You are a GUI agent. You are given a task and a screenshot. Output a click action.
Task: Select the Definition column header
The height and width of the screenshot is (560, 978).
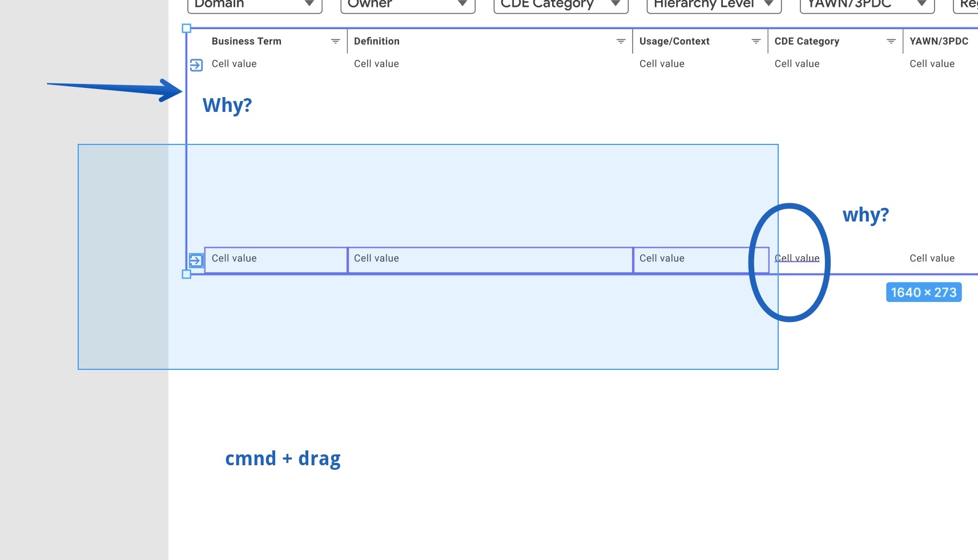point(377,41)
